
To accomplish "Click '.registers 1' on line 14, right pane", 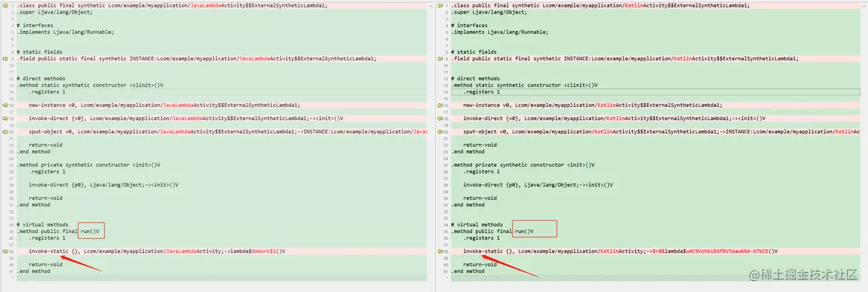I will click(x=481, y=91).
